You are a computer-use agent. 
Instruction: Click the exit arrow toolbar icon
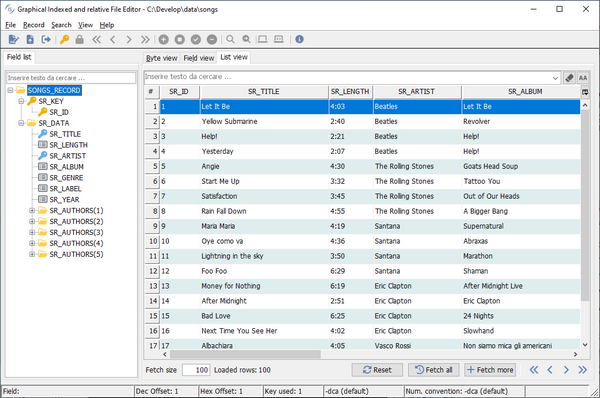click(46, 39)
